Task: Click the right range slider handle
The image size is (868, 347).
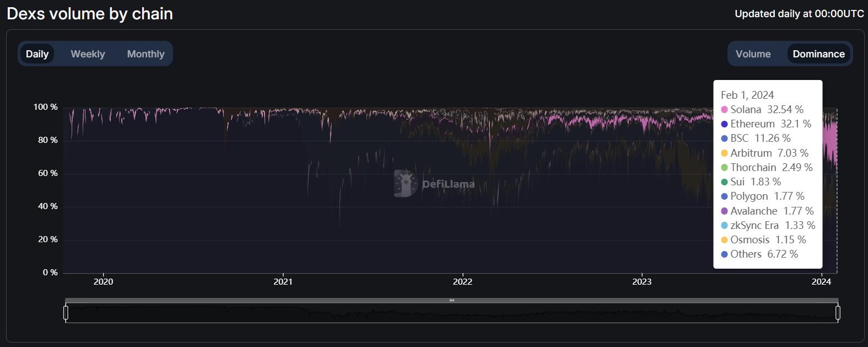Action: click(x=838, y=313)
